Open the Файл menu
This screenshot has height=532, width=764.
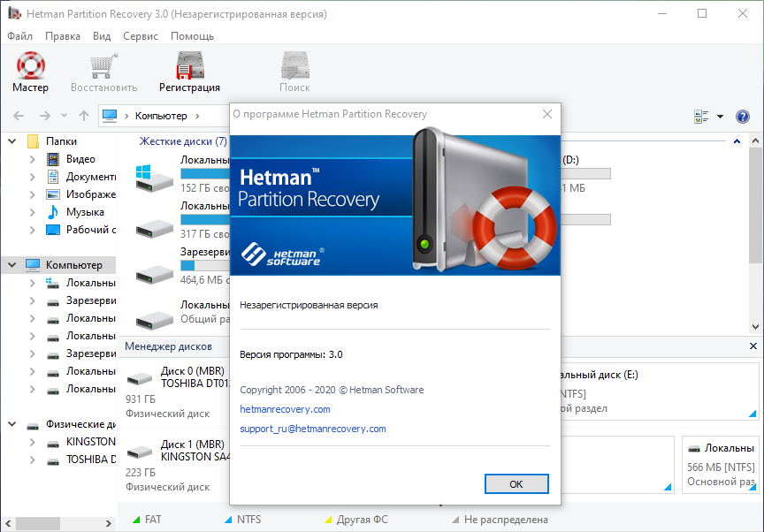20,36
